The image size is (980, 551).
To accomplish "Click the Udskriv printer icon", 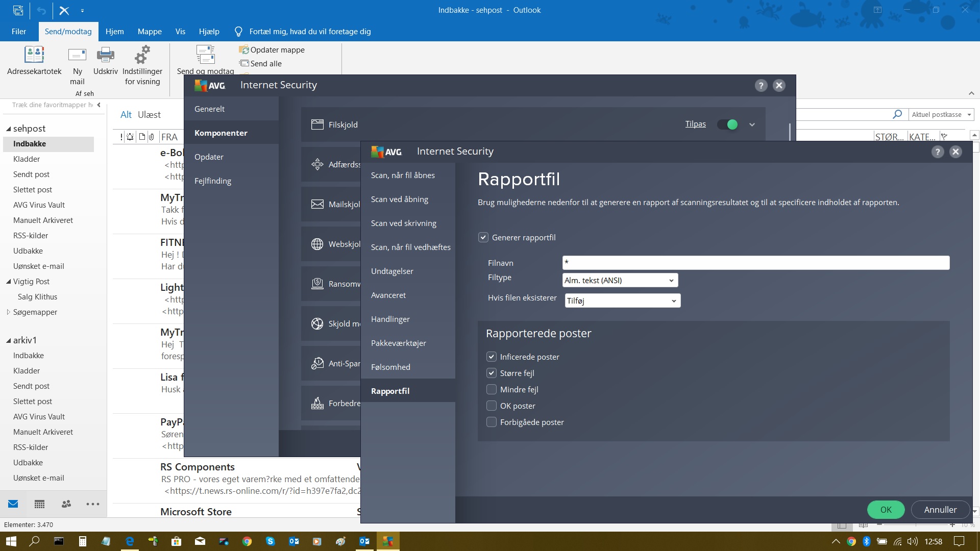I will point(105,55).
